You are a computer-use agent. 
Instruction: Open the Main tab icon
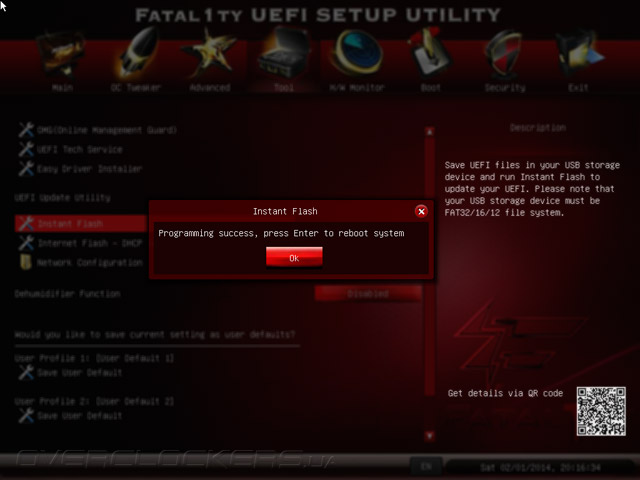(61, 55)
